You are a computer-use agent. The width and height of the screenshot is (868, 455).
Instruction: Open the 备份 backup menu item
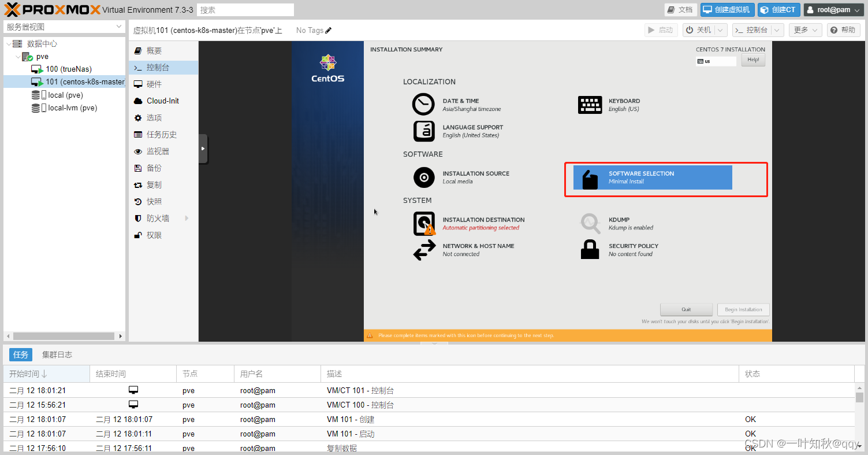[163, 168]
